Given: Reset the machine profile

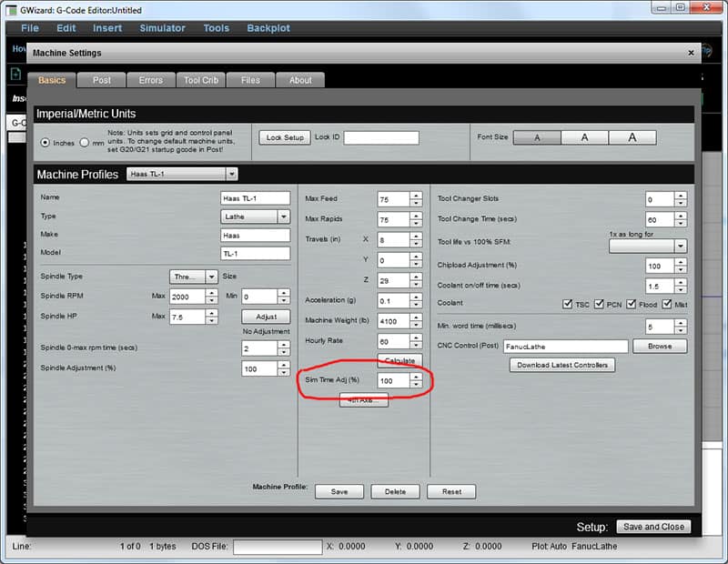Looking at the screenshot, I should (451, 491).
